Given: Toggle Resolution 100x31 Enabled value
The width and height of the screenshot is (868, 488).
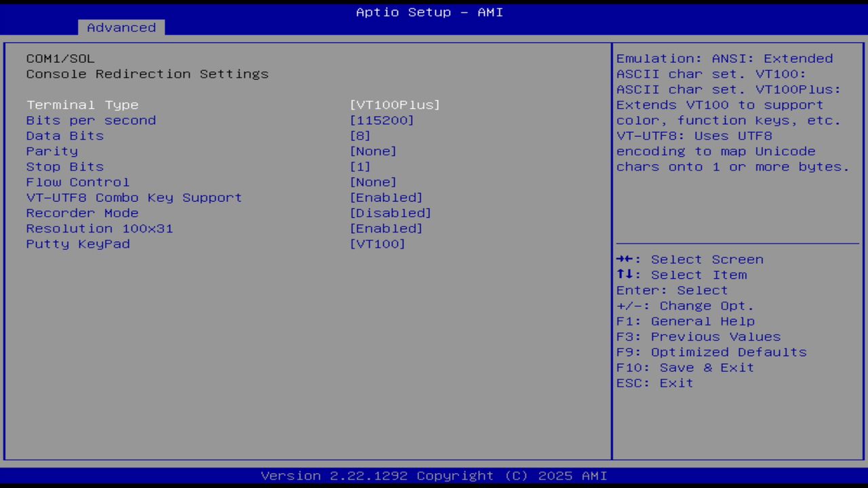Looking at the screenshot, I should 386,228.
